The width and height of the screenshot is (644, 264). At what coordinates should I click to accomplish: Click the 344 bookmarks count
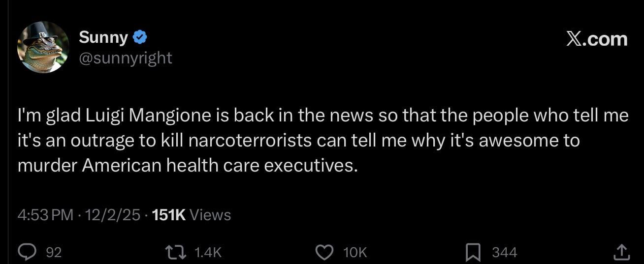point(505,253)
